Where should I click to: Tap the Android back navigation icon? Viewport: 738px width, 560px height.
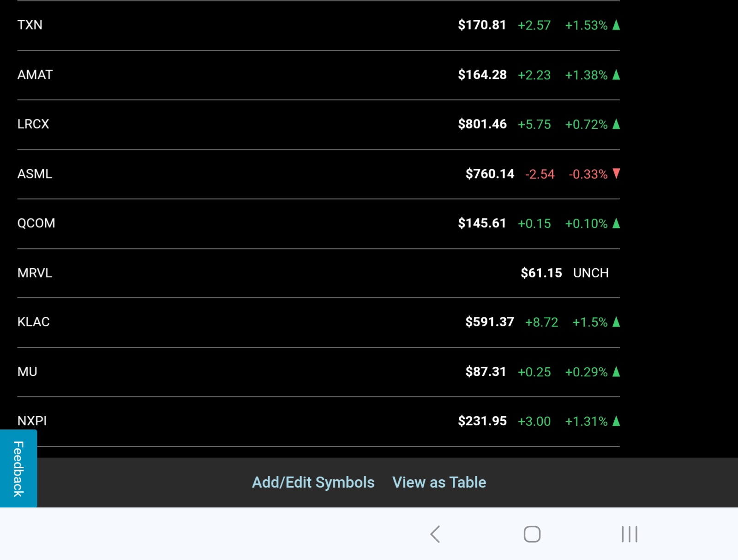435,534
